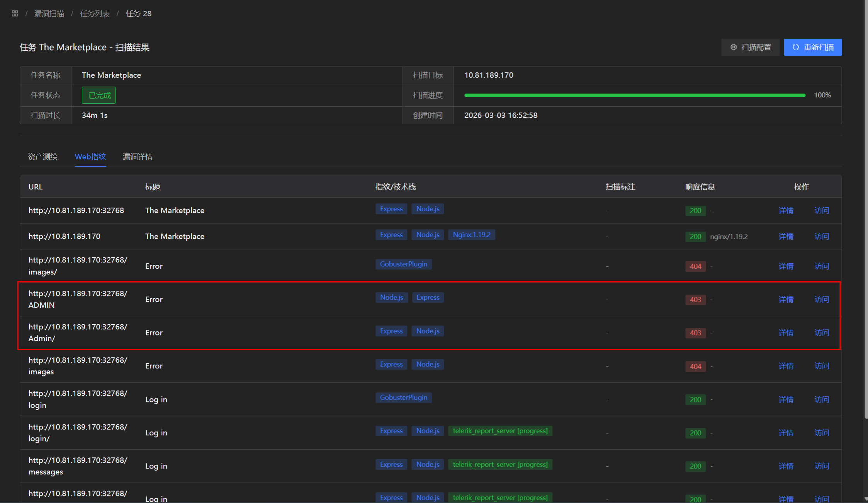Click 访问 for the login row
The width and height of the screenshot is (868, 503).
(822, 399)
